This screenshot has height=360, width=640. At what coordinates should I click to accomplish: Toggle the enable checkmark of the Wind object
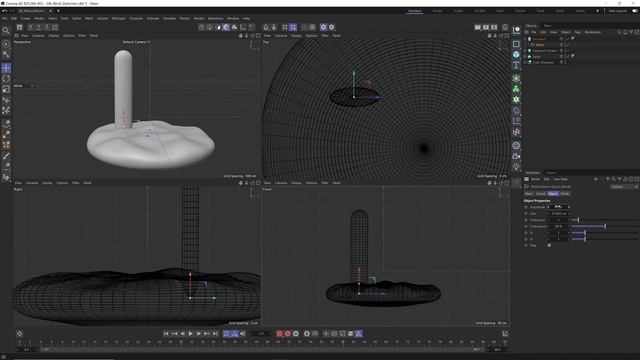click(567, 45)
